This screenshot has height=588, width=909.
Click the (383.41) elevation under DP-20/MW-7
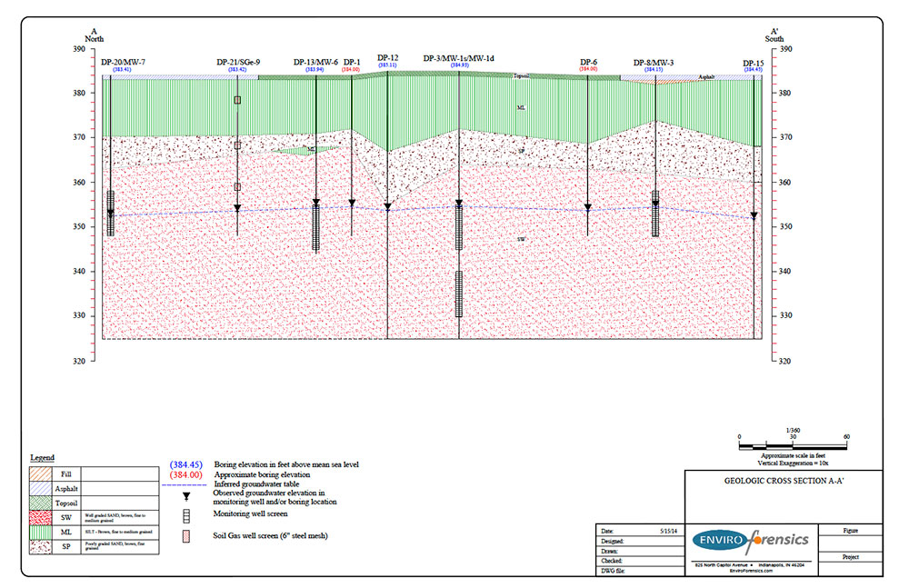click(x=122, y=70)
